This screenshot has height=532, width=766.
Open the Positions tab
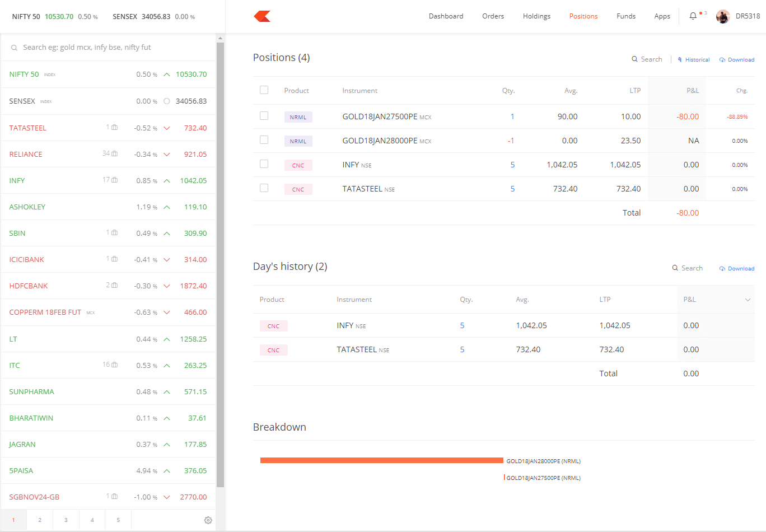(583, 16)
